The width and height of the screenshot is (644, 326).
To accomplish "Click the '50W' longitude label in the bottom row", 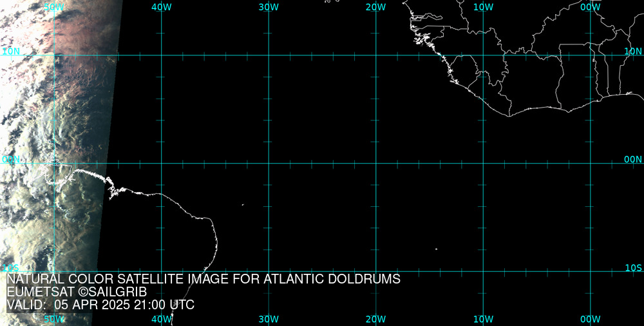I will 54,319.
